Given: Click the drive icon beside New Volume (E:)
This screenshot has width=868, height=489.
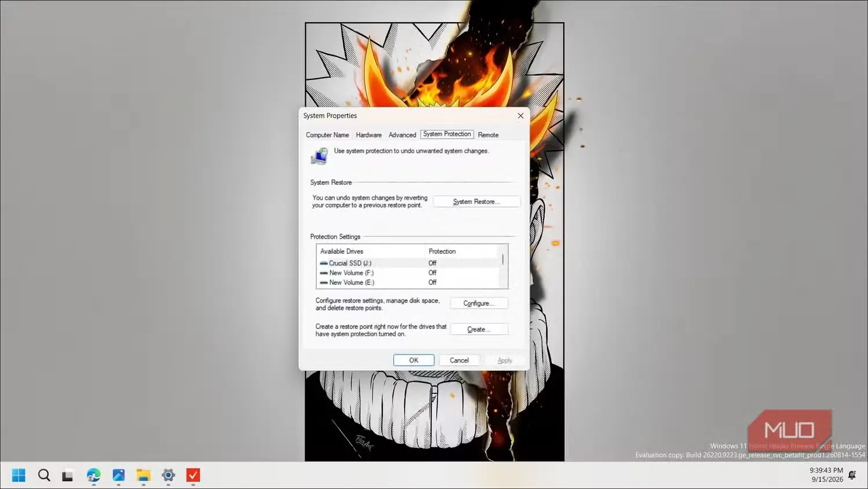Looking at the screenshot, I should pos(324,283).
